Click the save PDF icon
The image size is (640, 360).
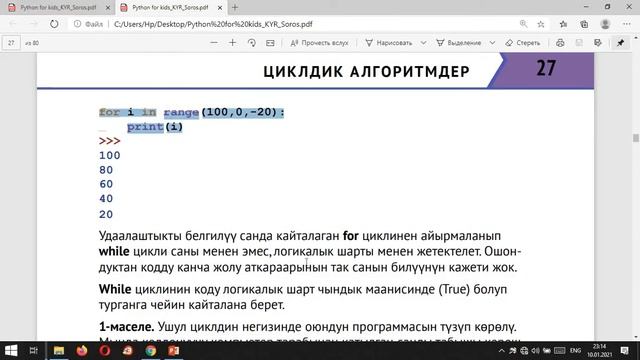579,43
